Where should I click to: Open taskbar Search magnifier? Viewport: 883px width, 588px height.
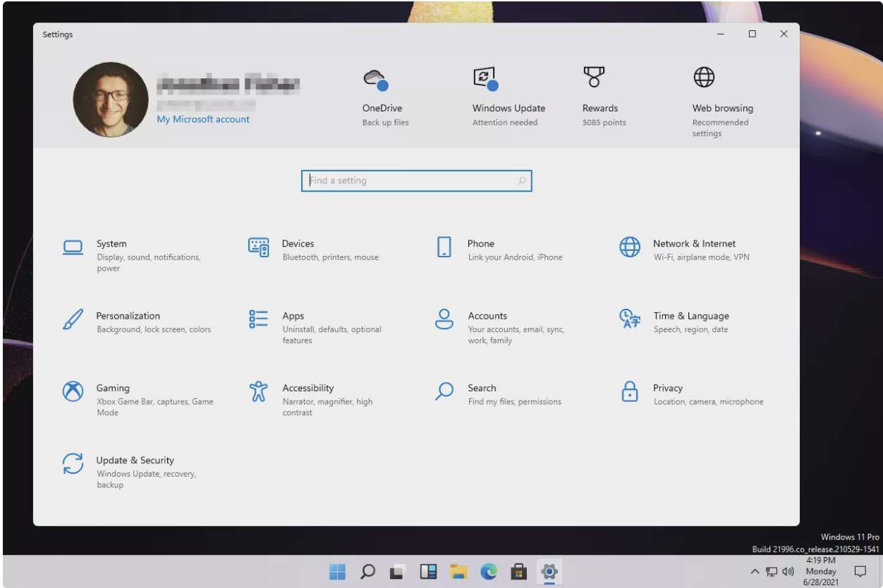coord(367,571)
